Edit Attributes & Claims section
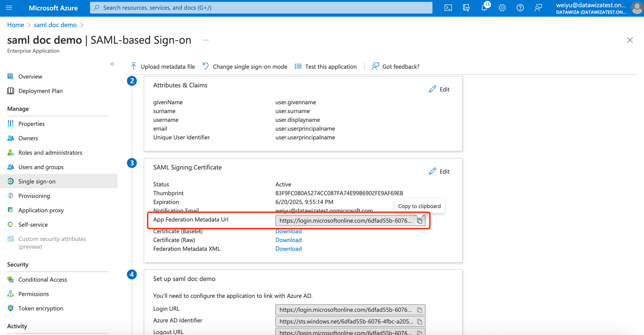Screen dimensions: 644x335 coord(439,89)
